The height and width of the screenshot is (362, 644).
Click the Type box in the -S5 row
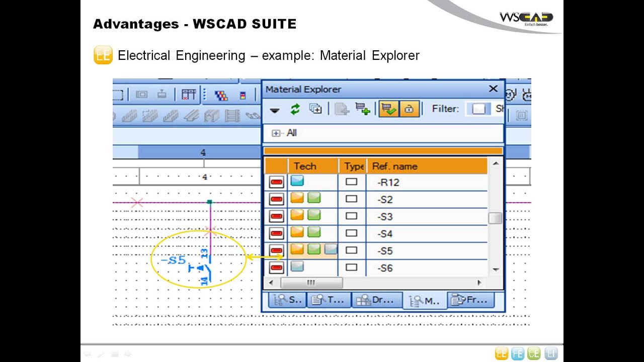pos(351,250)
